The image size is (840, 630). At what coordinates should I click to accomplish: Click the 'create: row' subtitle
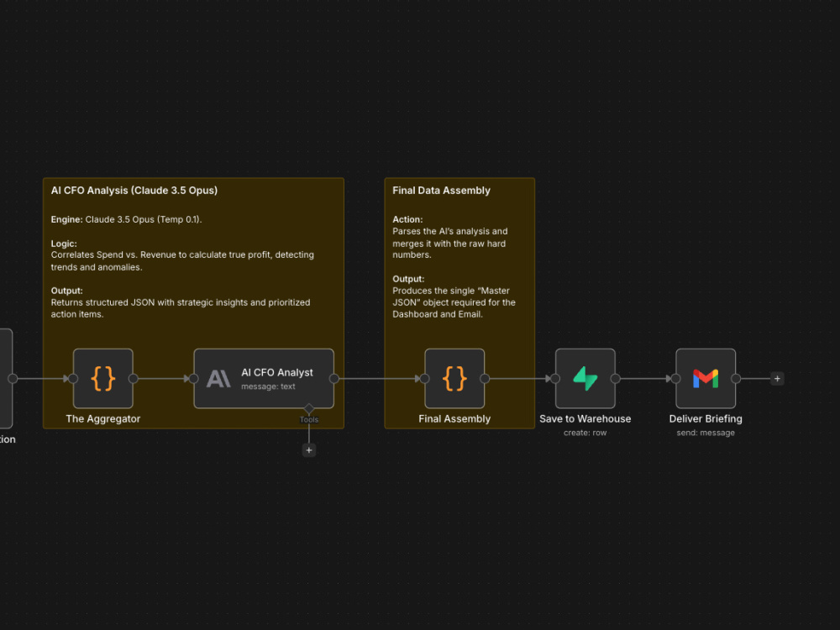[x=585, y=433]
